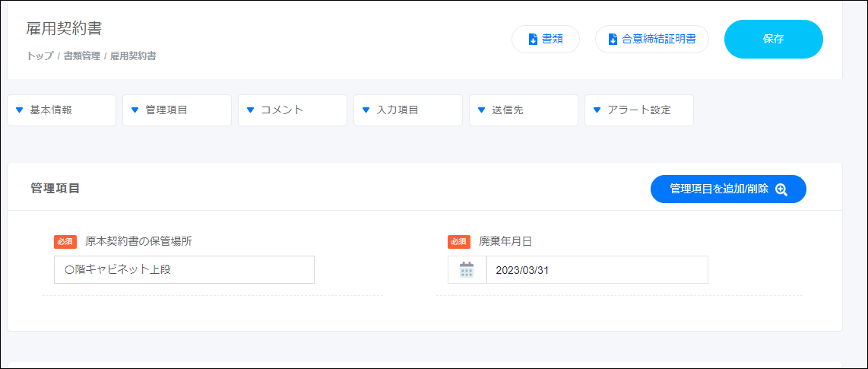Navigate to 書類管理 via breadcrumb
Screen dimensions: 868x369
[81, 56]
